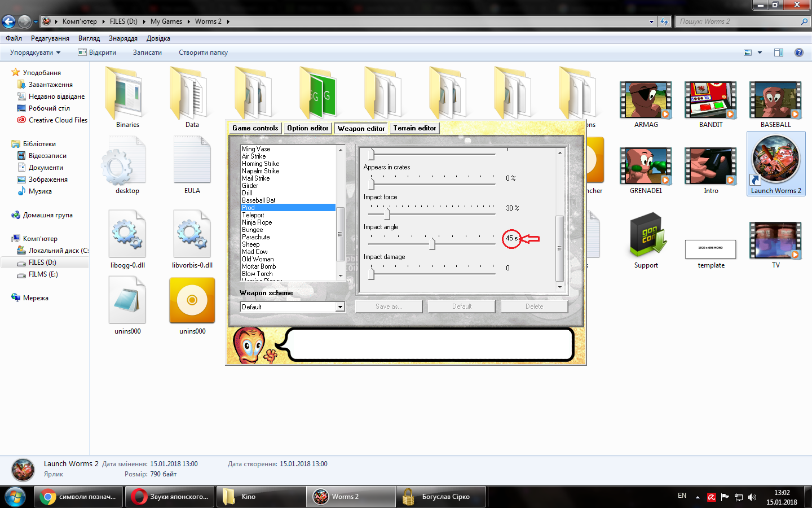Select the TV video file icon
This screenshot has width=812, height=508.
pos(776,240)
